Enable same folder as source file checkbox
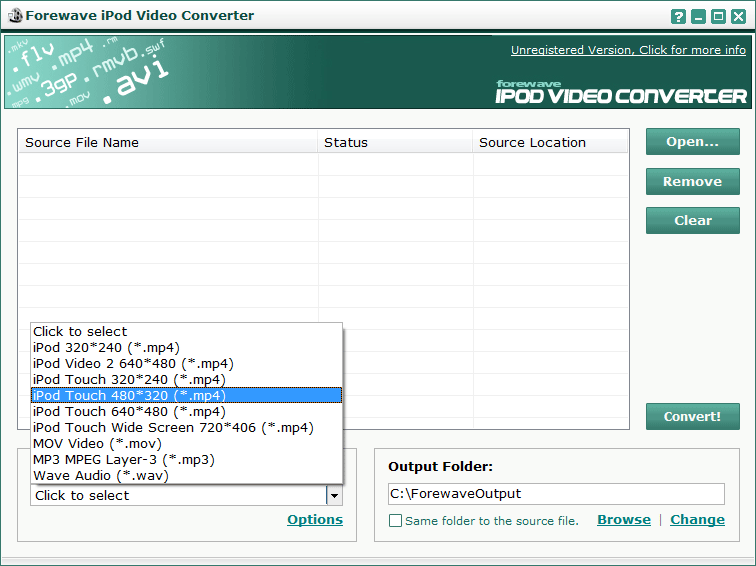This screenshot has width=756, height=566. click(x=395, y=521)
